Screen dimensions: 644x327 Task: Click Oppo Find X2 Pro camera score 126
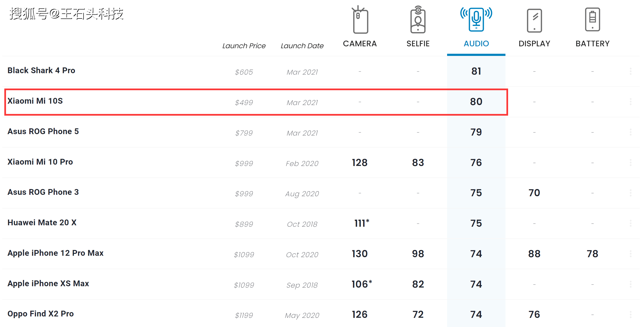click(x=360, y=315)
